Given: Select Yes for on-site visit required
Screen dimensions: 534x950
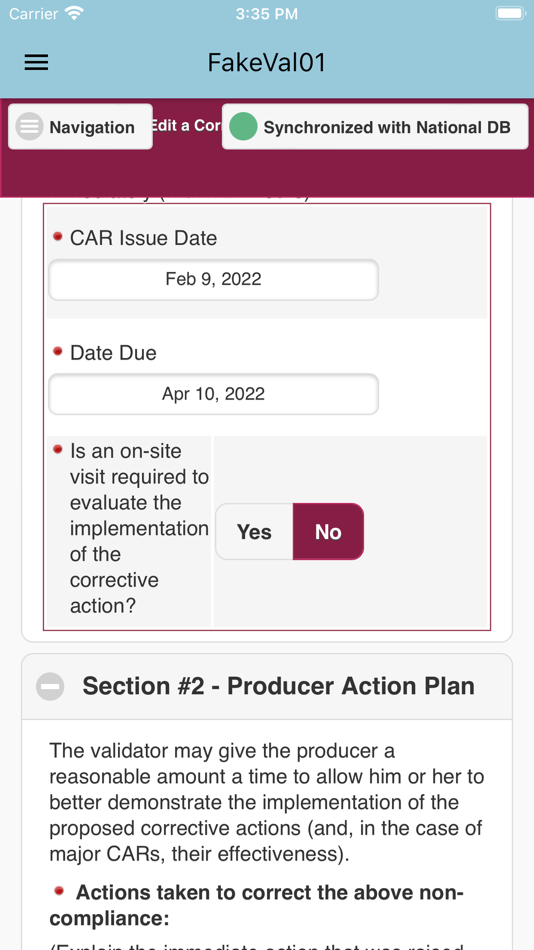Looking at the screenshot, I should point(255,531).
